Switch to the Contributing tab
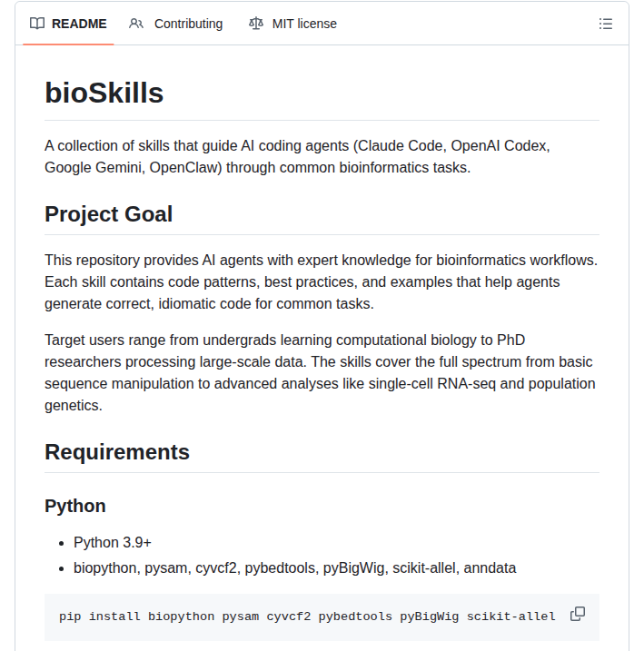This screenshot has height=651, width=644. pyautogui.click(x=175, y=24)
